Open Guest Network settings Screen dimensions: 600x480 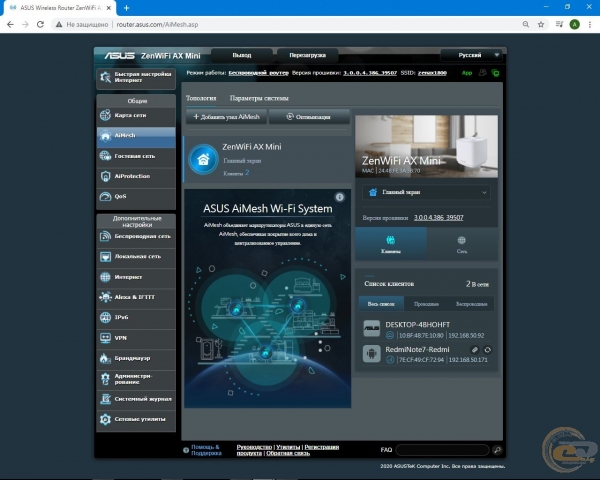click(136, 156)
